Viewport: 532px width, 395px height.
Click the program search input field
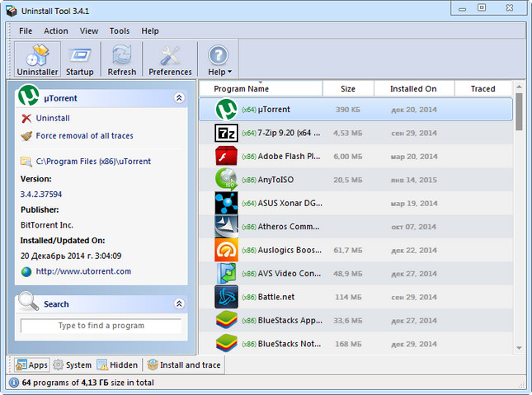pos(101,326)
